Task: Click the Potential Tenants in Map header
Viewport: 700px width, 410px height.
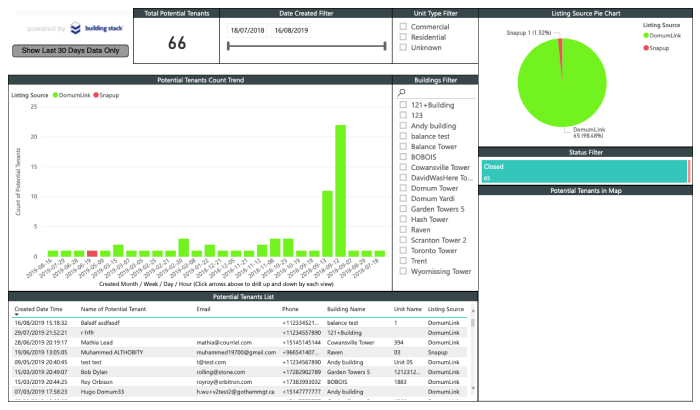Action: tap(586, 191)
